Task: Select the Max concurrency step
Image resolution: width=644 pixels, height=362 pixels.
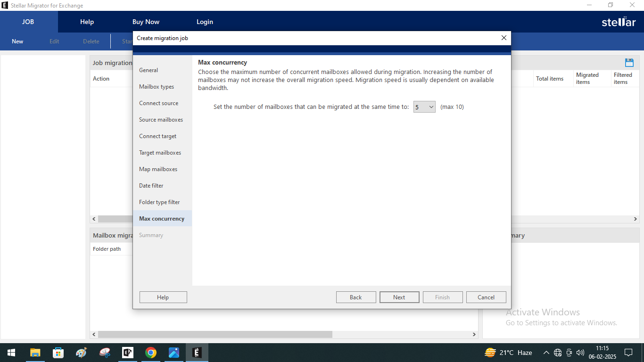Action: [x=162, y=219]
